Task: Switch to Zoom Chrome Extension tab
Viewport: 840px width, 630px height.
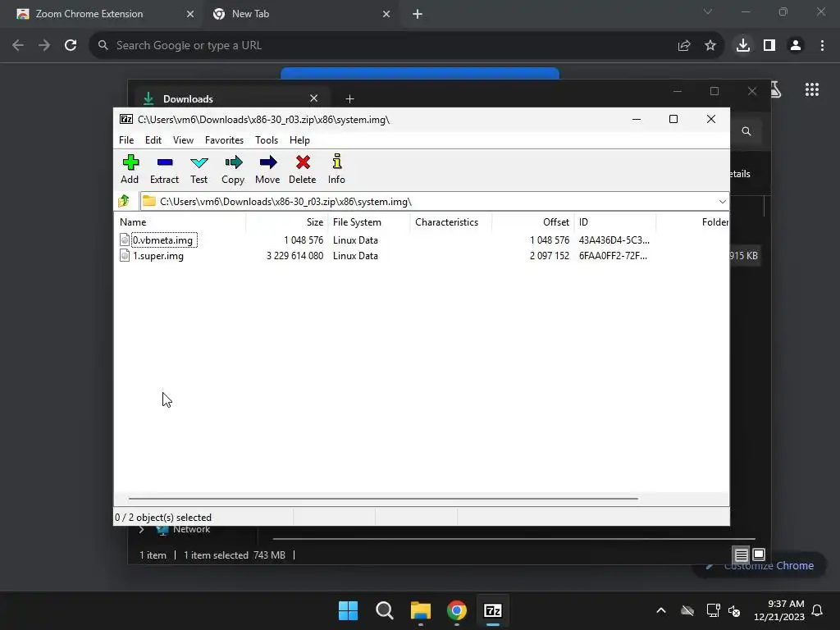Action: [x=100, y=14]
